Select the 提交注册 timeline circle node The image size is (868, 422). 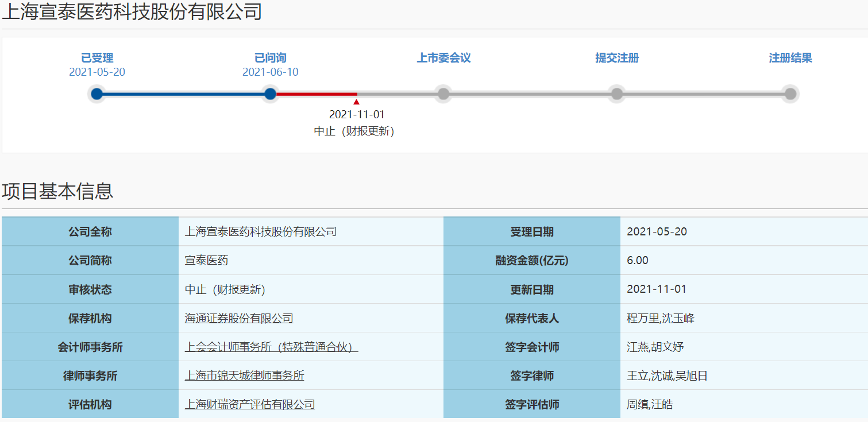(617, 94)
